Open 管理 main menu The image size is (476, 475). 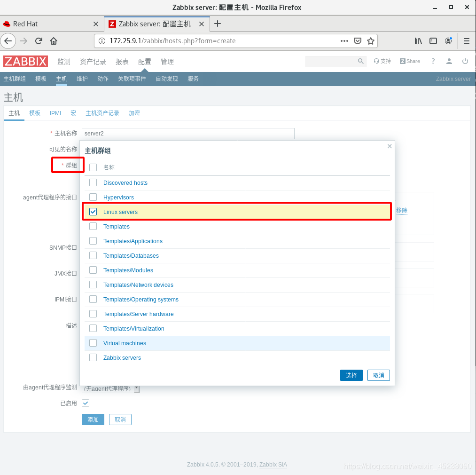(x=167, y=62)
